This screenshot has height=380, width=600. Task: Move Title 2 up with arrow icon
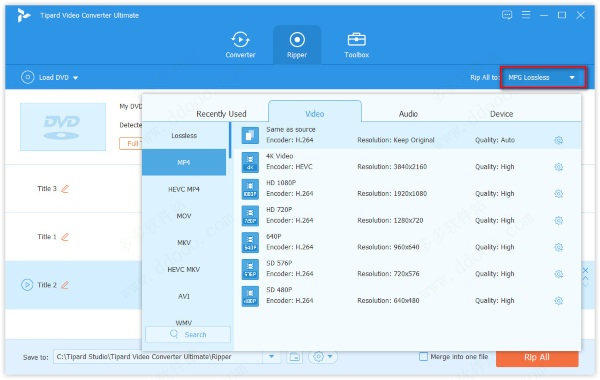[x=585, y=278]
